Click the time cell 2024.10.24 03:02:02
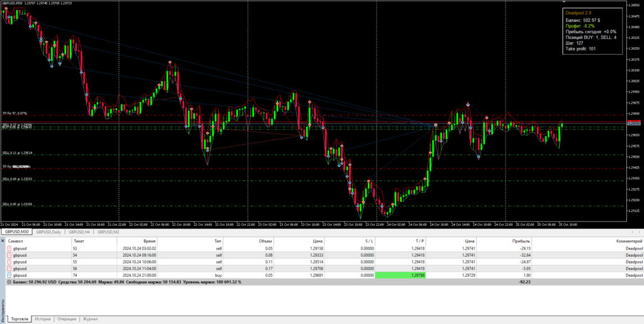644x324 pixels. pos(139,249)
